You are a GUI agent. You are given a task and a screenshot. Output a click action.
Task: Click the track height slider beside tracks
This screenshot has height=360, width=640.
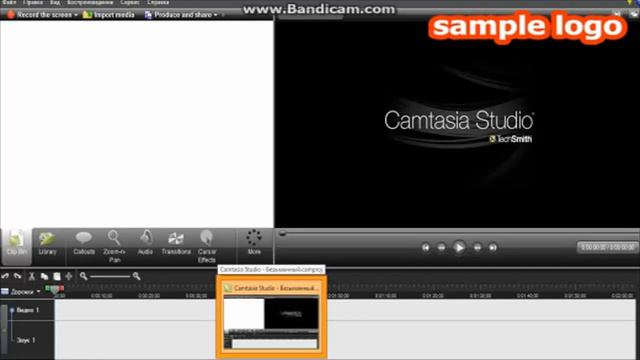pos(4,329)
